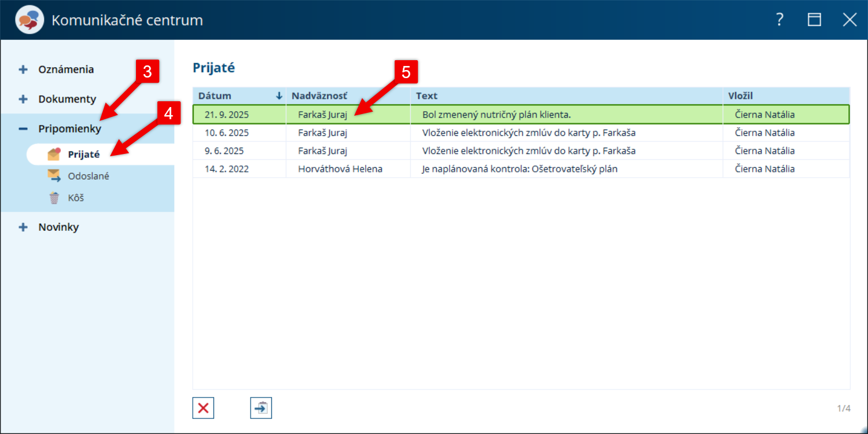
Task: Click Čierna Natália in the 14. 2. 2022 row
Action: (764, 169)
